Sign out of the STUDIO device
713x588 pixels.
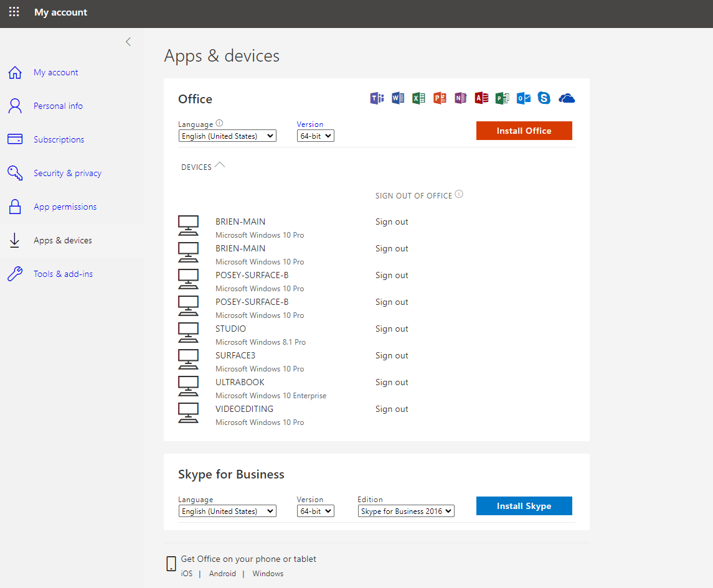tap(392, 329)
